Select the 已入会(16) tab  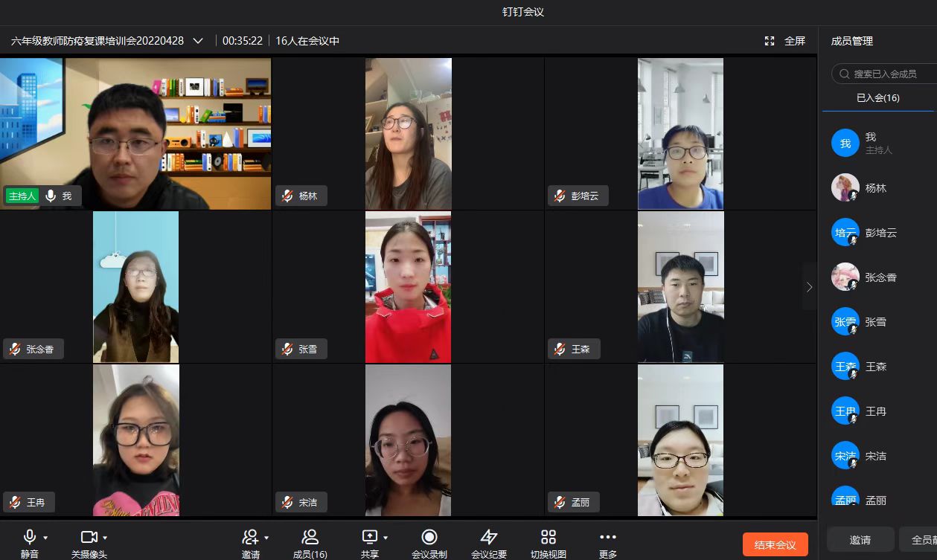877,98
